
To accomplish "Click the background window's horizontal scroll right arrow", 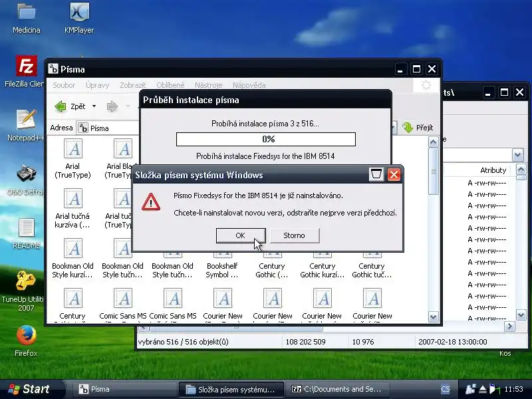I will (x=509, y=327).
